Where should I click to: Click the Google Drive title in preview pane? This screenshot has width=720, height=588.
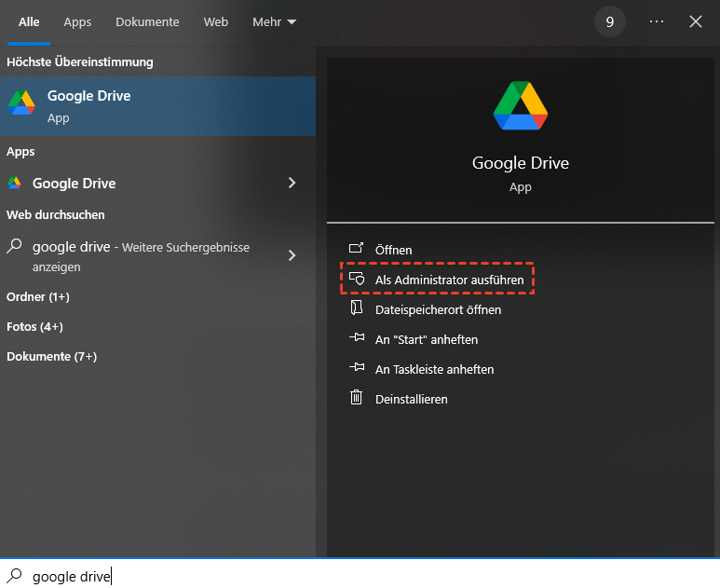[521, 163]
